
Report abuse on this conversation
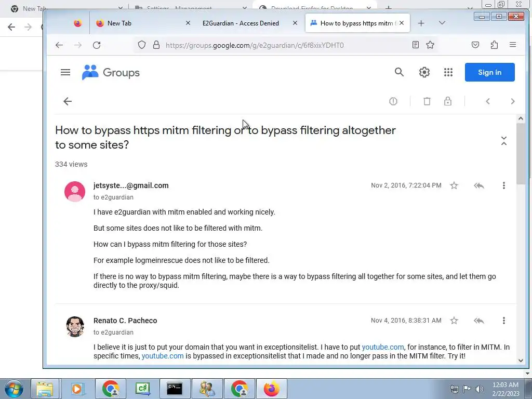tap(393, 101)
